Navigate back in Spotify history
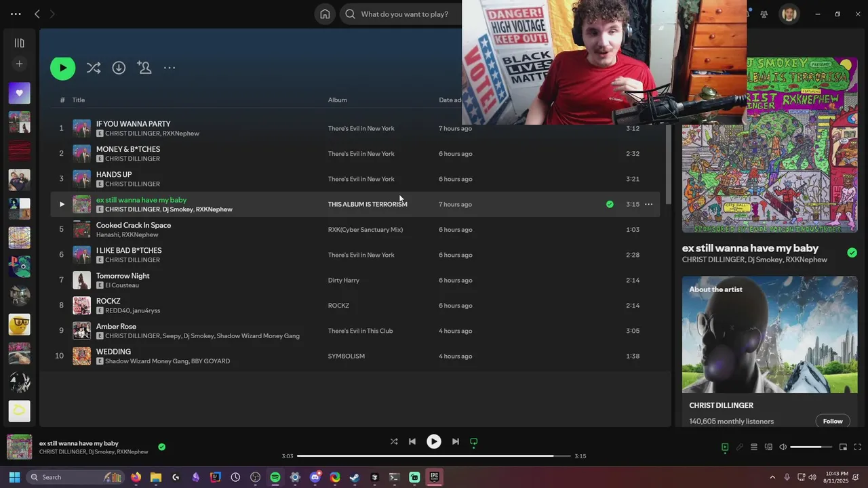 point(37,14)
